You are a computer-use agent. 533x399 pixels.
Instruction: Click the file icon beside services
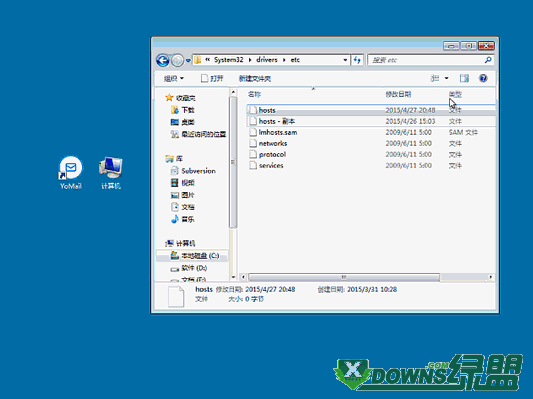(253, 166)
